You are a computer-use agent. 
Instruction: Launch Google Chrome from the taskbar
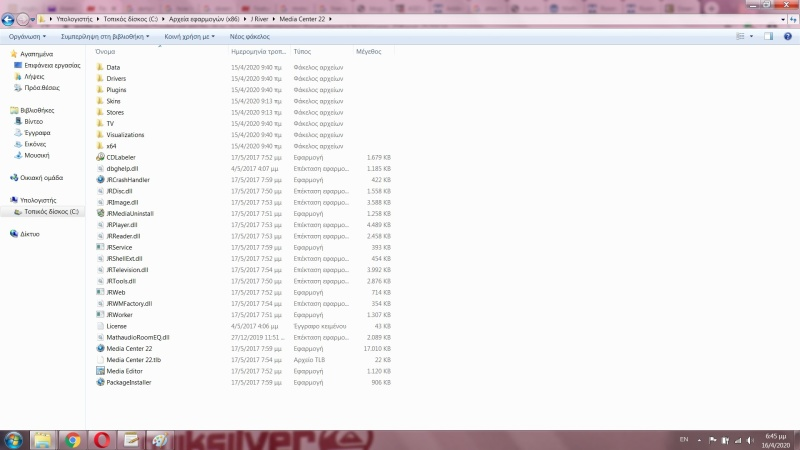click(72, 440)
